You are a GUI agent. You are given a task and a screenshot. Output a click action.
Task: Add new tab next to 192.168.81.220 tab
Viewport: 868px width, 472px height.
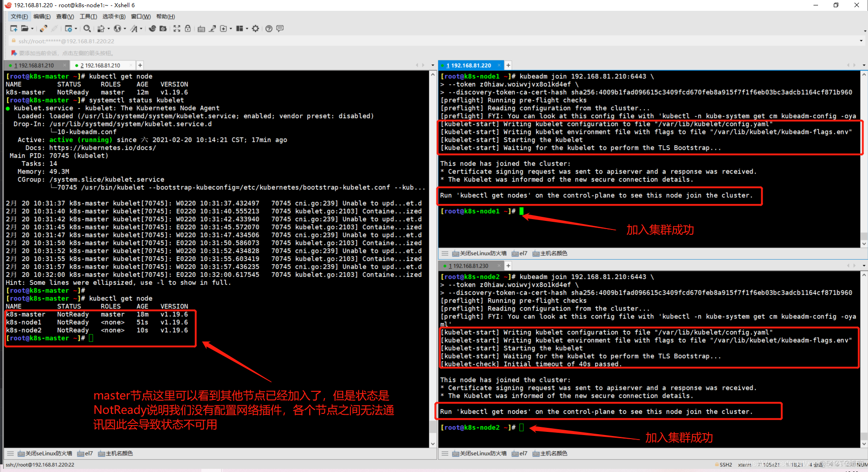[508, 65]
